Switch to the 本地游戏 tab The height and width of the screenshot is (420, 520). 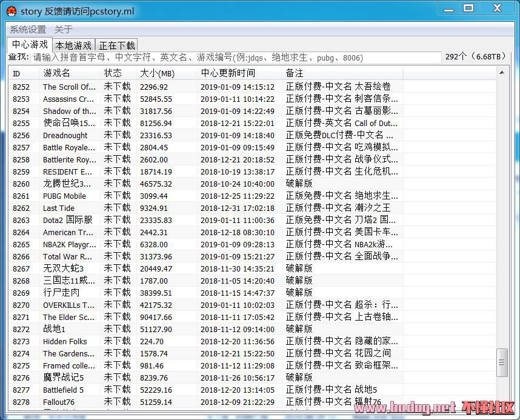point(73,45)
